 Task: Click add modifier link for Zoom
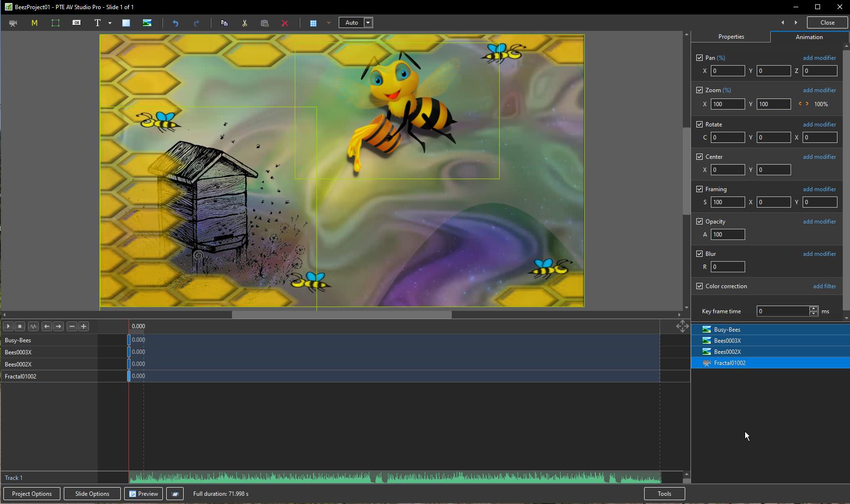coord(819,90)
